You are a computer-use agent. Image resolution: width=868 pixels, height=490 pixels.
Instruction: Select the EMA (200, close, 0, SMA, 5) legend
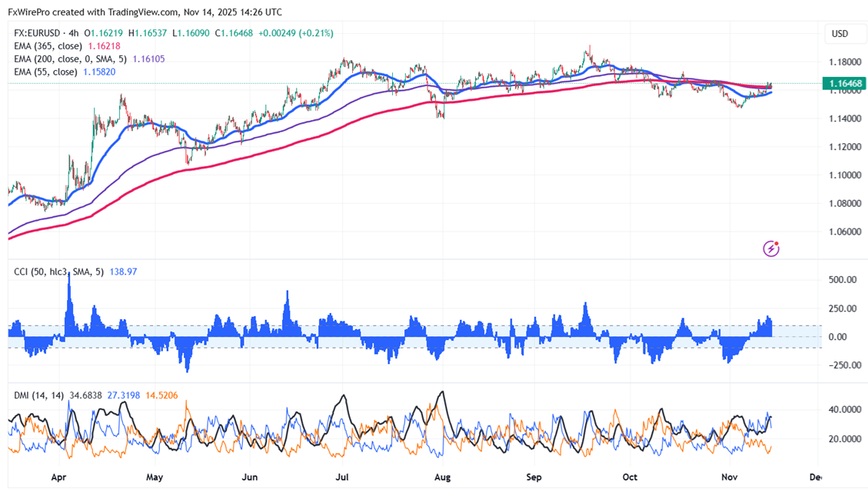[70, 58]
